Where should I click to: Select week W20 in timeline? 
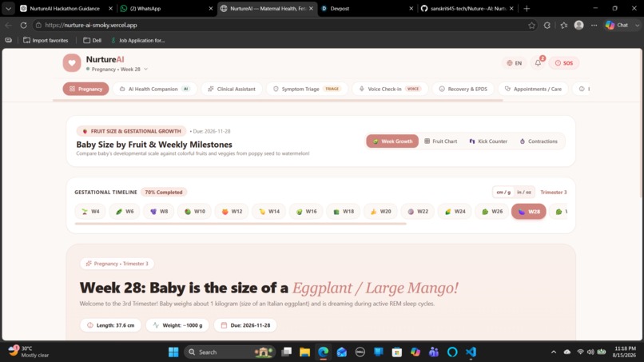point(380,212)
